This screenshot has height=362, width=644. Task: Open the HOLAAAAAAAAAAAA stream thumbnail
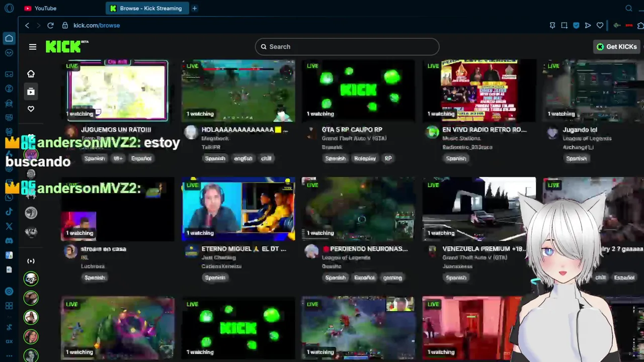[238, 90]
